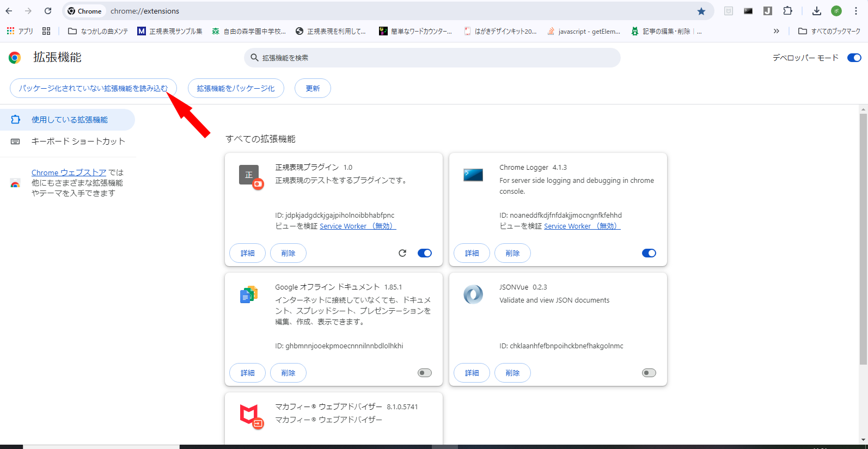Open the なつかしの曲メンテ bookmark folder
The height and width of the screenshot is (449, 868).
tap(98, 31)
